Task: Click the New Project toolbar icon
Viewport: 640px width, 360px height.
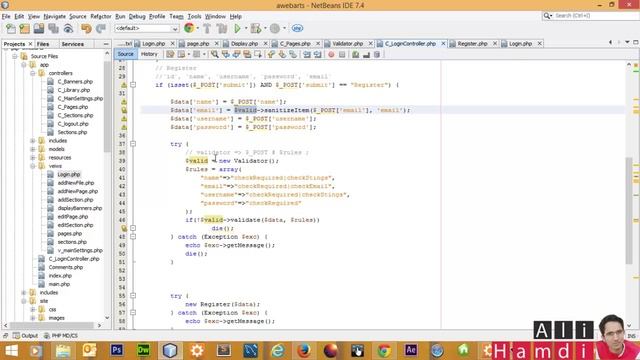Action: [x=25, y=29]
